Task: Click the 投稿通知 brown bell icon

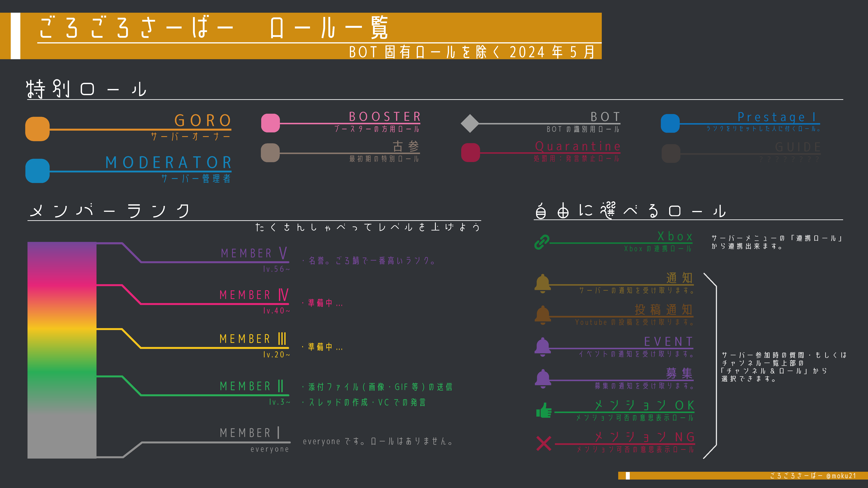Action: coord(543,315)
